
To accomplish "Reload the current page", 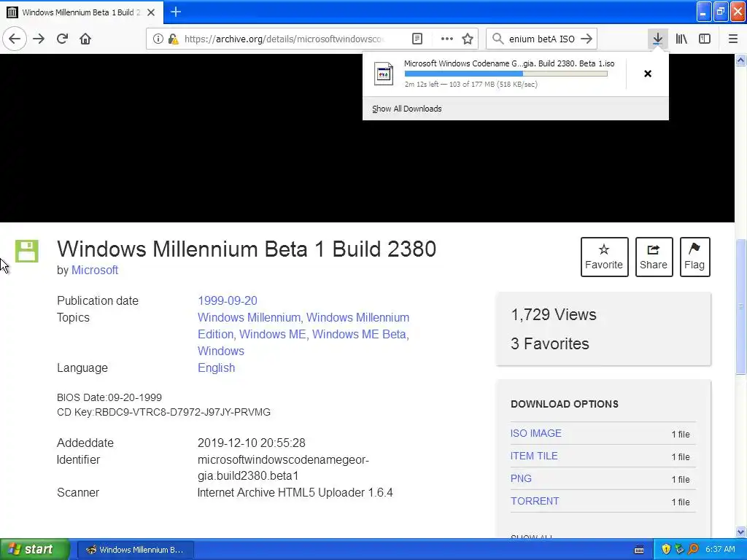I will pyautogui.click(x=62, y=39).
